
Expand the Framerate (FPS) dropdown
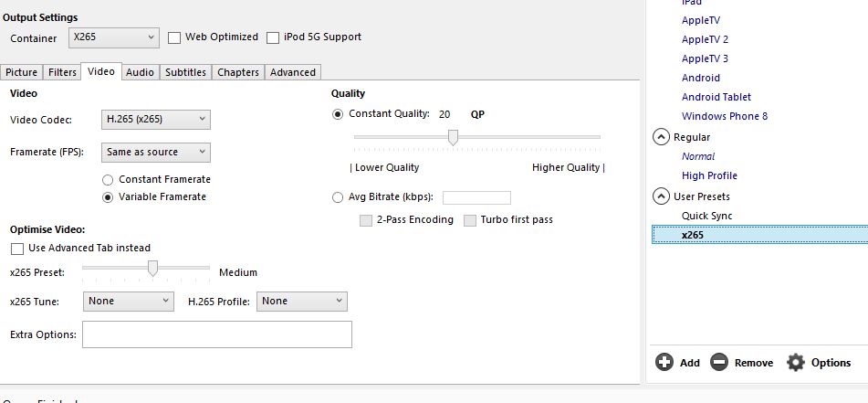(x=155, y=152)
